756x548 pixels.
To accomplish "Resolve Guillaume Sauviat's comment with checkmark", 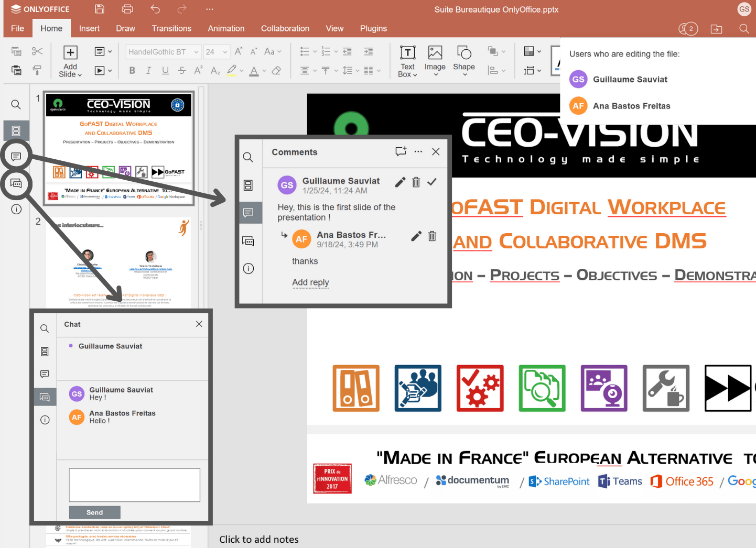I will [431, 182].
